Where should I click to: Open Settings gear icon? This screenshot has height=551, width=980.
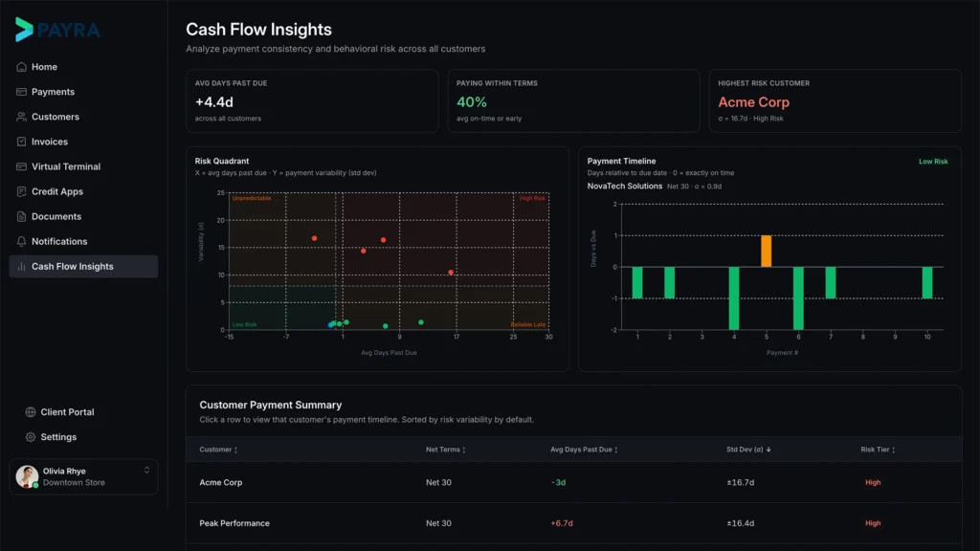(x=31, y=437)
